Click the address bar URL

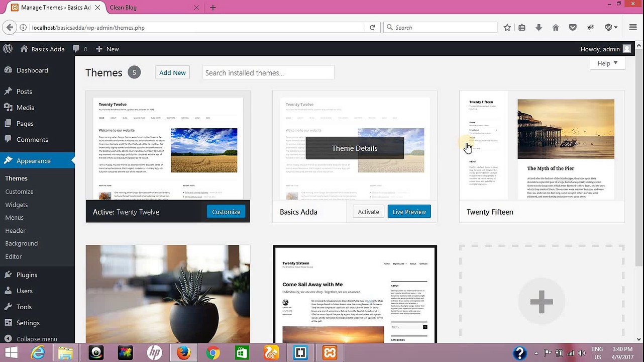[88, 28]
